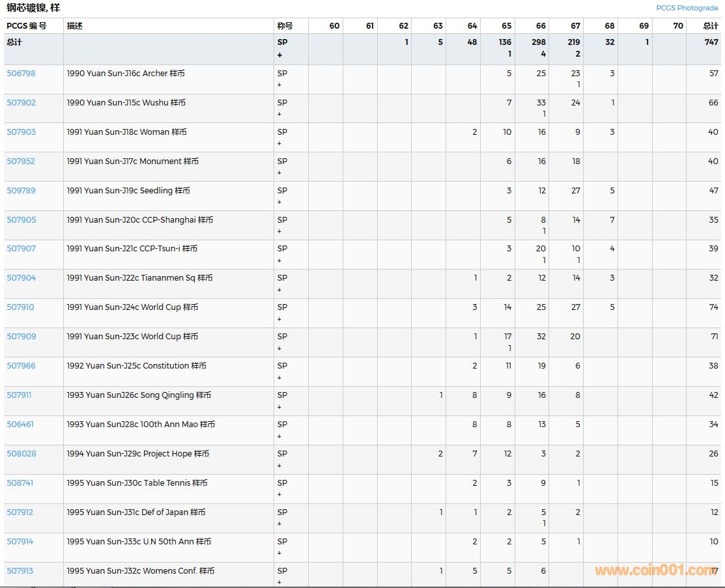Click the 描述 column header
Screen dimensions: 725x588
[x=75, y=26]
